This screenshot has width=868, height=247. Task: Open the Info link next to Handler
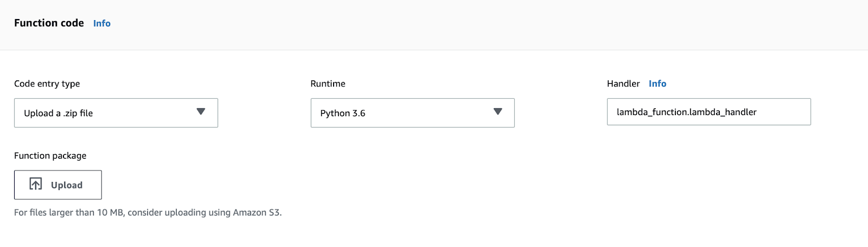pos(658,84)
